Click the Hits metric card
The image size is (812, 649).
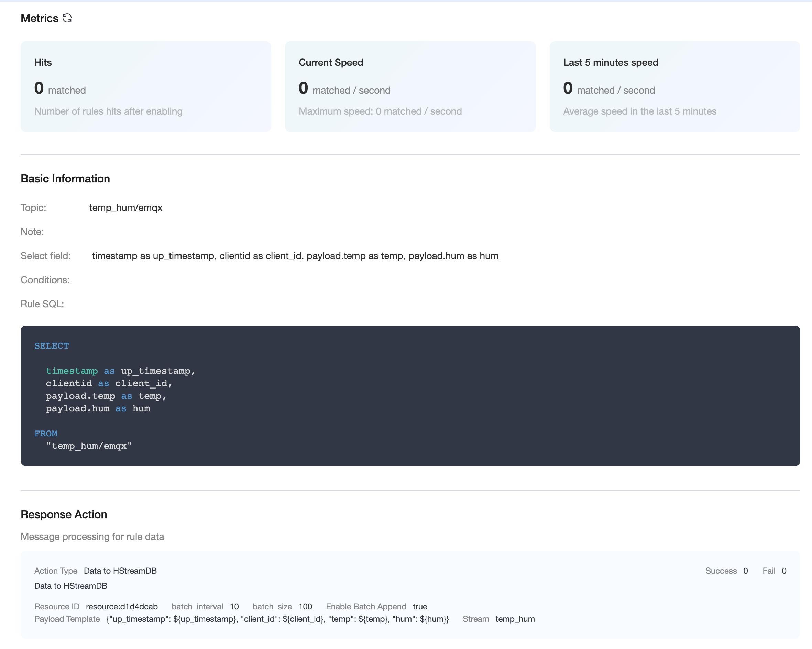click(x=146, y=87)
